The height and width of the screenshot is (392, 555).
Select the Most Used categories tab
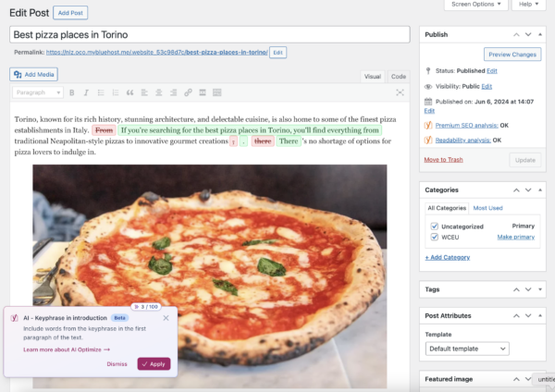click(x=487, y=208)
